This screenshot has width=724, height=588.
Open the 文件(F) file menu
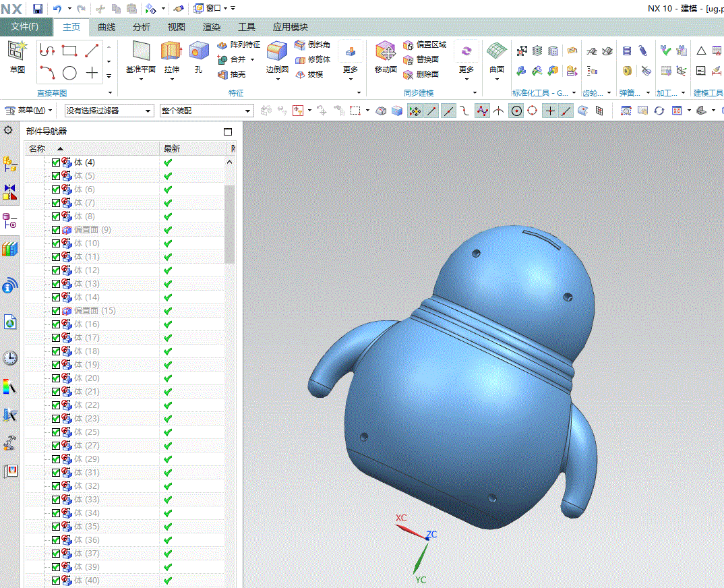pyautogui.click(x=26, y=27)
